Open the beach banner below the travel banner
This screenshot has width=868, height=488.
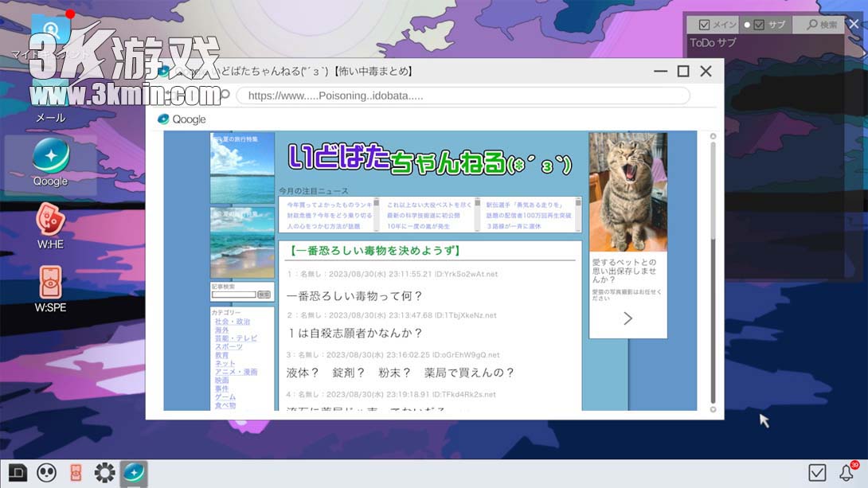click(242, 242)
